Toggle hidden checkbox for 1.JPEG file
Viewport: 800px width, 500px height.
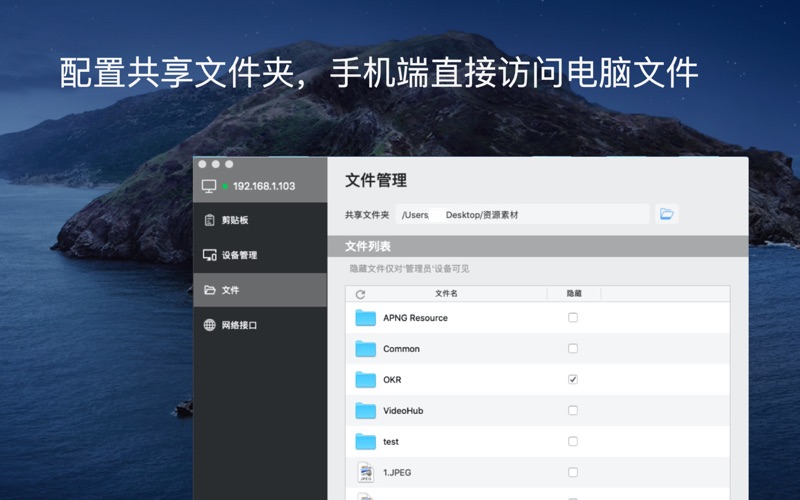(x=573, y=472)
